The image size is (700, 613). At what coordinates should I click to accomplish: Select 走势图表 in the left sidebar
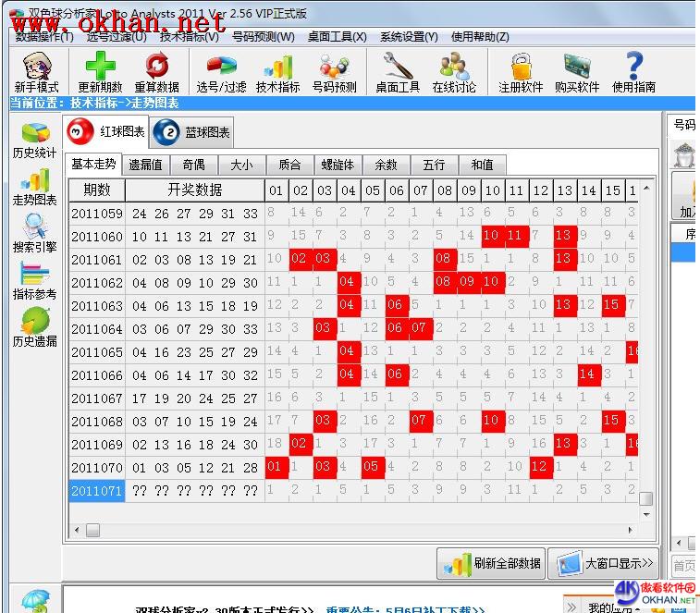click(35, 187)
